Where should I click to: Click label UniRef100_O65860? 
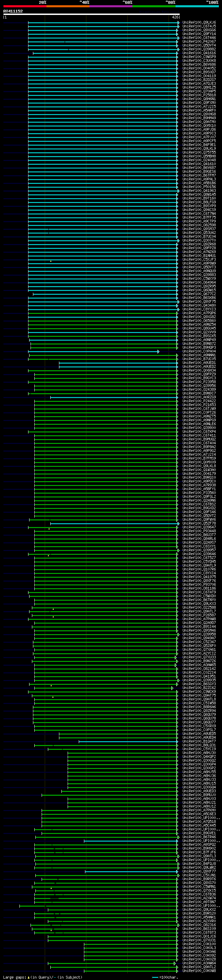(199, 321)
